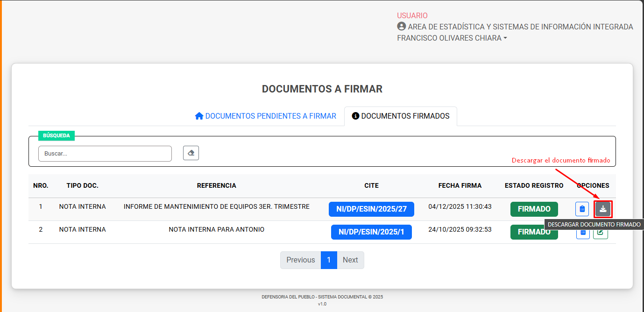Click the user profile avatar icon
Viewport: 644px width, 312px height.
(x=401, y=27)
